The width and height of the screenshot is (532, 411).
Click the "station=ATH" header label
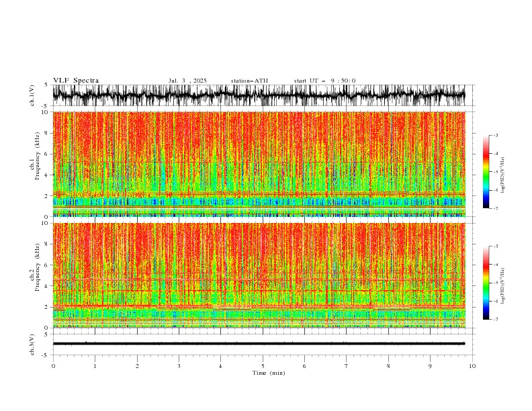[x=249, y=81]
